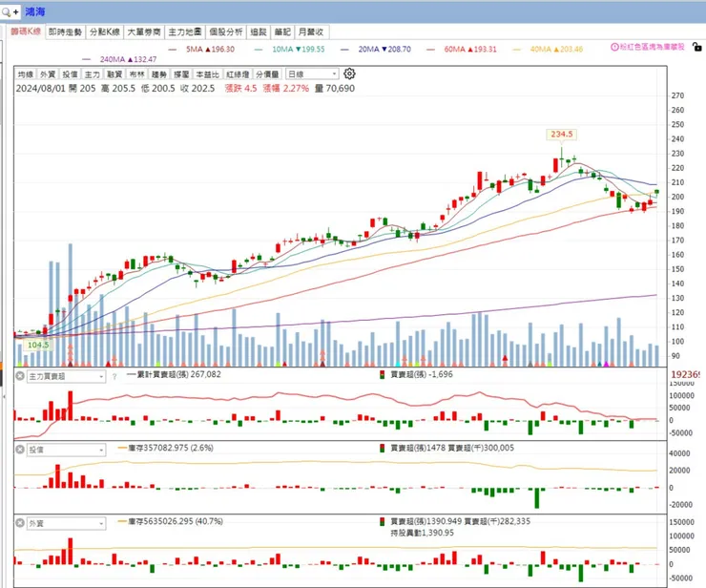Screen dimensions: 706x588
Task: Click the 5MA legend entry
Action: pos(201,49)
